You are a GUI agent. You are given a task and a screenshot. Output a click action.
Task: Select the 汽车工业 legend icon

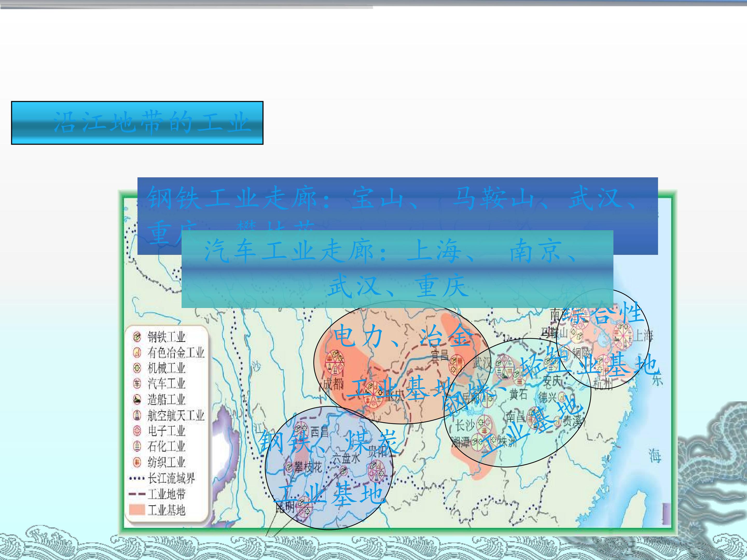137,383
